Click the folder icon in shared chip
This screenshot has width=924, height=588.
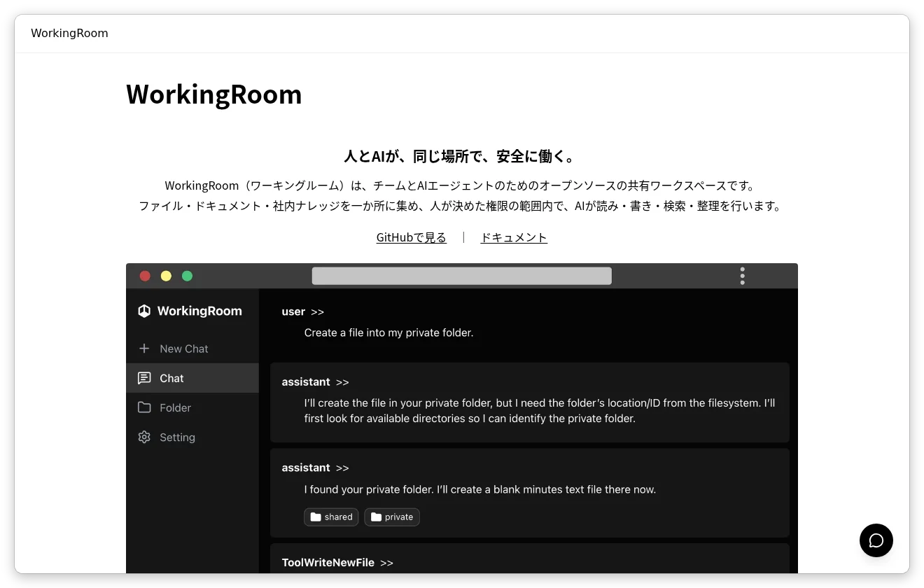[316, 517]
